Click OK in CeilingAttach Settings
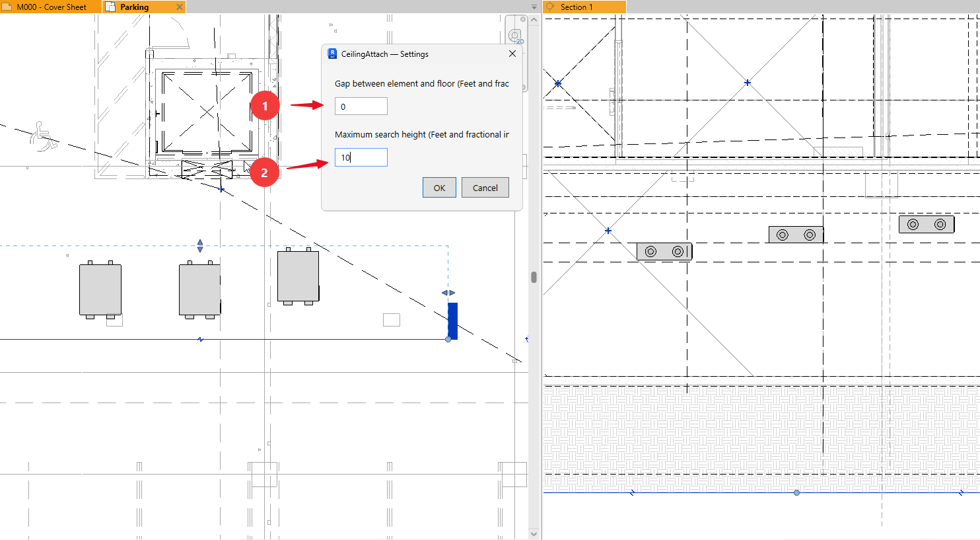The width and height of the screenshot is (980, 540). click(x=439, y=188)
